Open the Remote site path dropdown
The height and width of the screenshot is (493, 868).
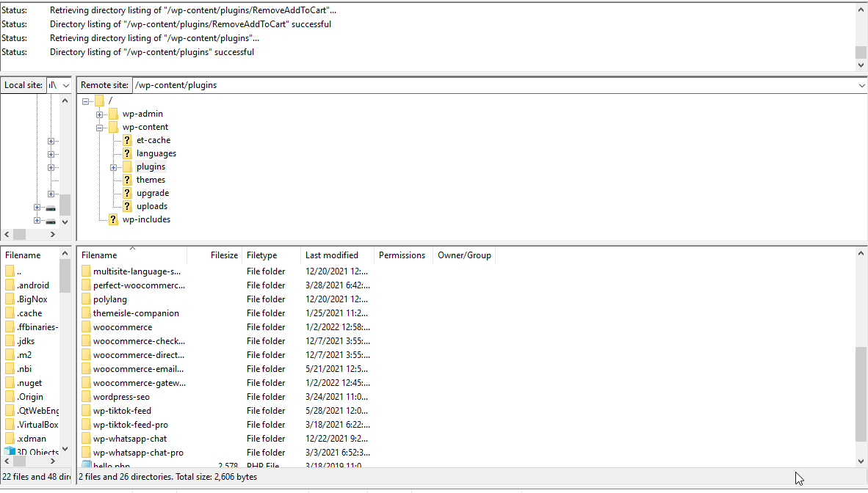(861, 85)
